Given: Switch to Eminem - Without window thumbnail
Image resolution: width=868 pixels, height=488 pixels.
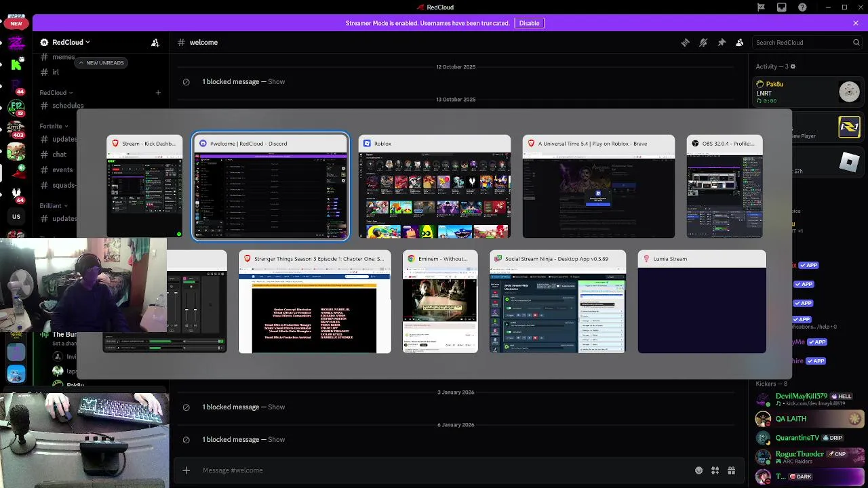Looking at the screenshot, I should coord(440,302).
